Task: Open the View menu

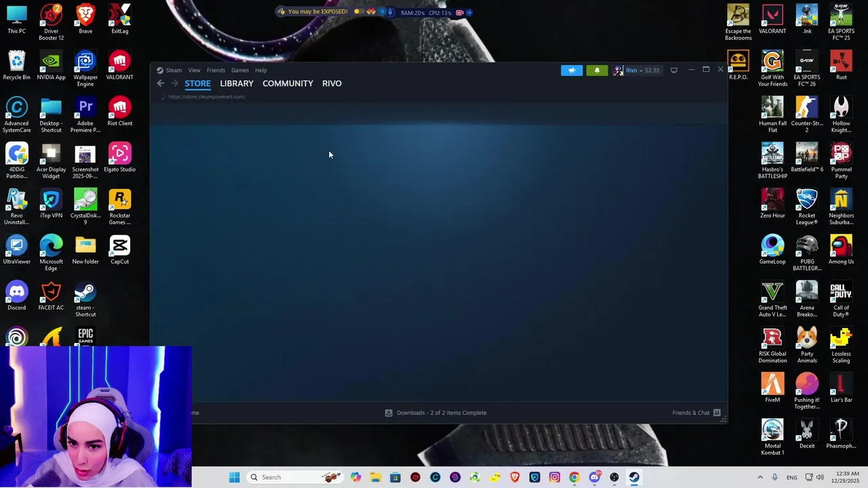Action: [x=194, y=70]
